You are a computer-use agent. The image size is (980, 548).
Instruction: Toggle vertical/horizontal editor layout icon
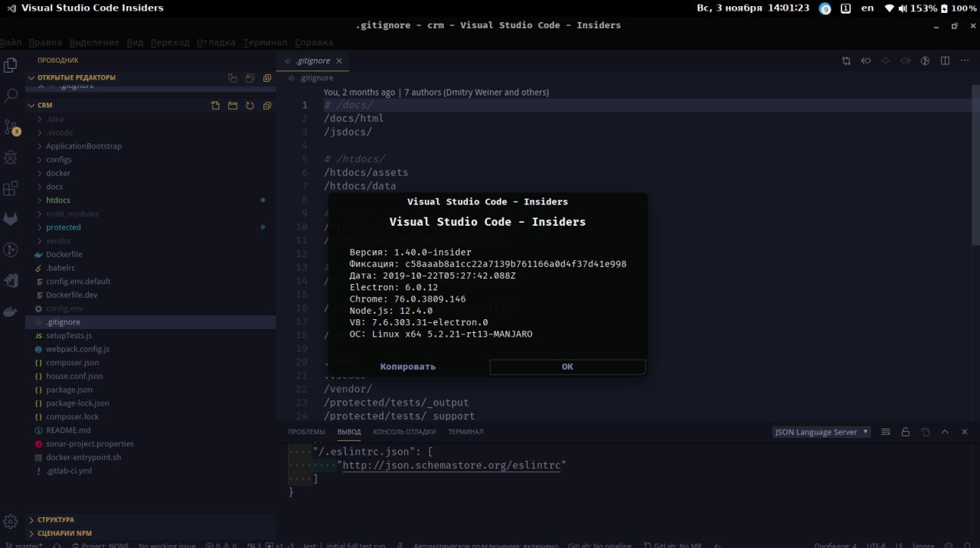pyautogui.click(x=233, y=78)
